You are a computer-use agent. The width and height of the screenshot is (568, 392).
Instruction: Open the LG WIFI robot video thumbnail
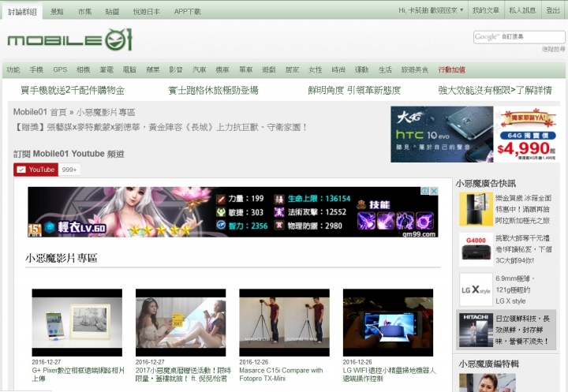point(388,323)
